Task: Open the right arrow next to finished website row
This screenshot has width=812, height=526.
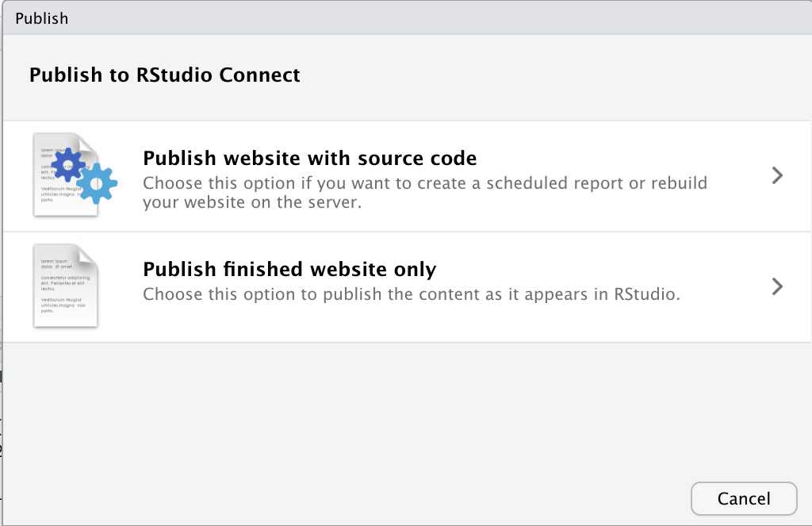Action: [777, 286]
